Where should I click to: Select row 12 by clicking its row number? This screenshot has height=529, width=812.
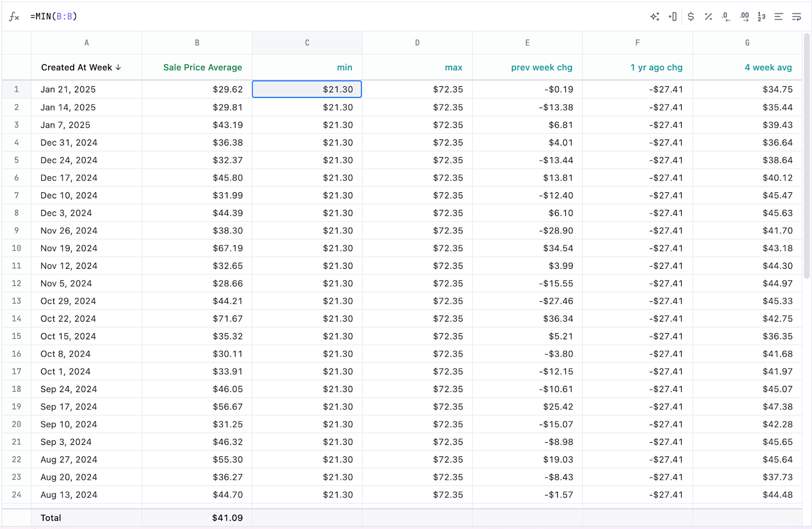[16, 283]
